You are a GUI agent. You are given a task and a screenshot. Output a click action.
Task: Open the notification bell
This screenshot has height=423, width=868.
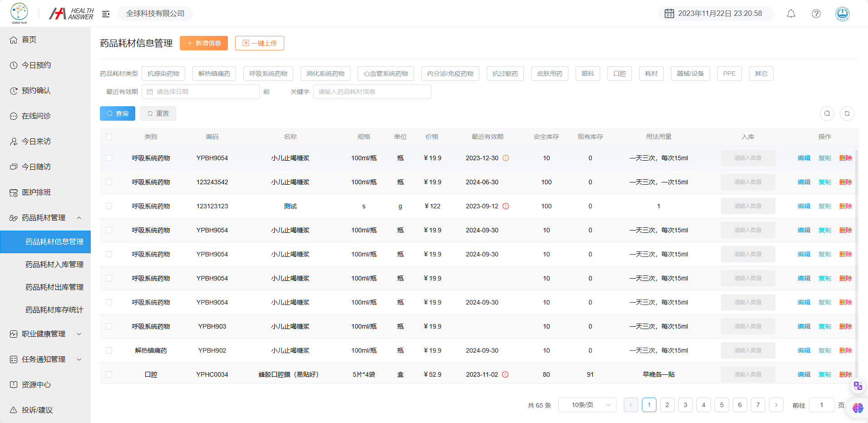point(791,14)
